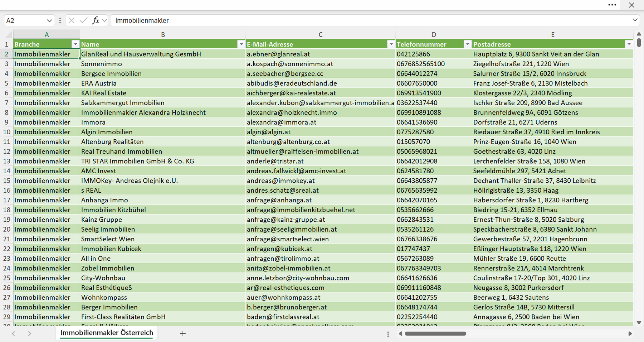The height and width of the screenshot is (342, 644).
Task: Click the vertical dots next to Name Box
Action: tap(60, 20)
